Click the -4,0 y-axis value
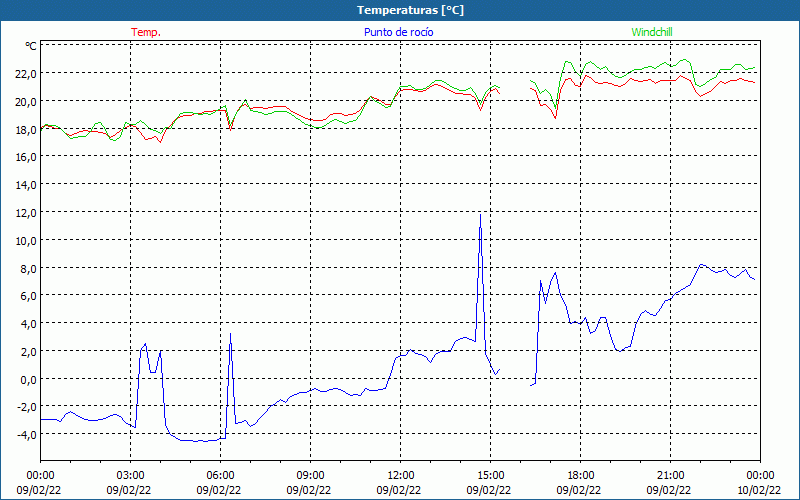The width and height of the screenshot is (800, 500). (x=27, y=435)
